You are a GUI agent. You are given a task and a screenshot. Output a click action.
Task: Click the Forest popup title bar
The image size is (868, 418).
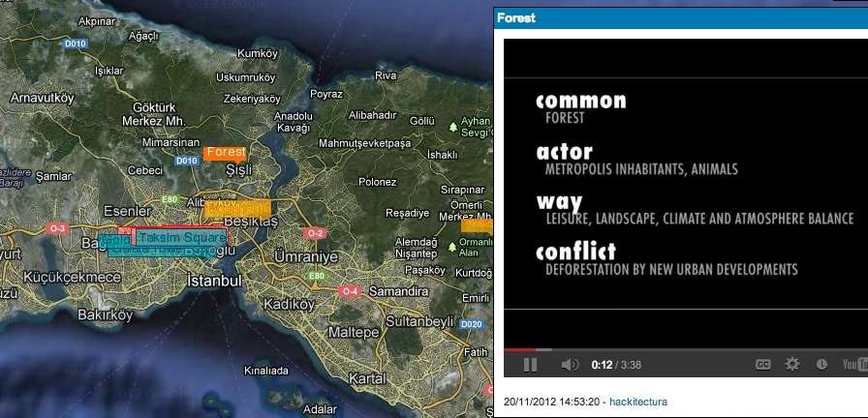pos(681,18)
